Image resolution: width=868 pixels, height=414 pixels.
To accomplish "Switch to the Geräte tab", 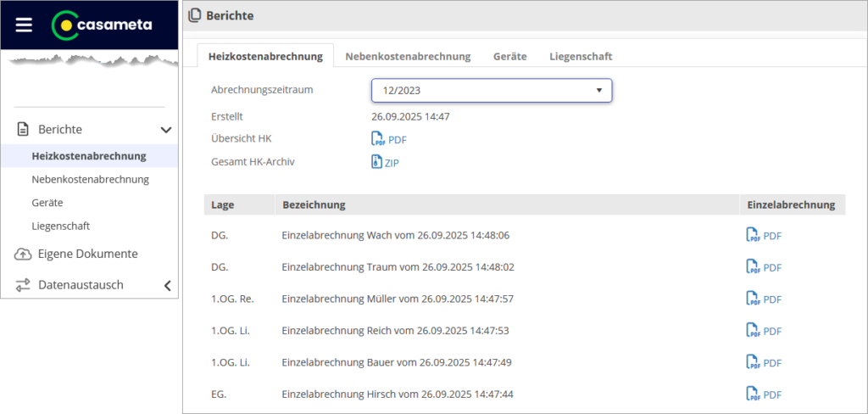I will point(509,56).
